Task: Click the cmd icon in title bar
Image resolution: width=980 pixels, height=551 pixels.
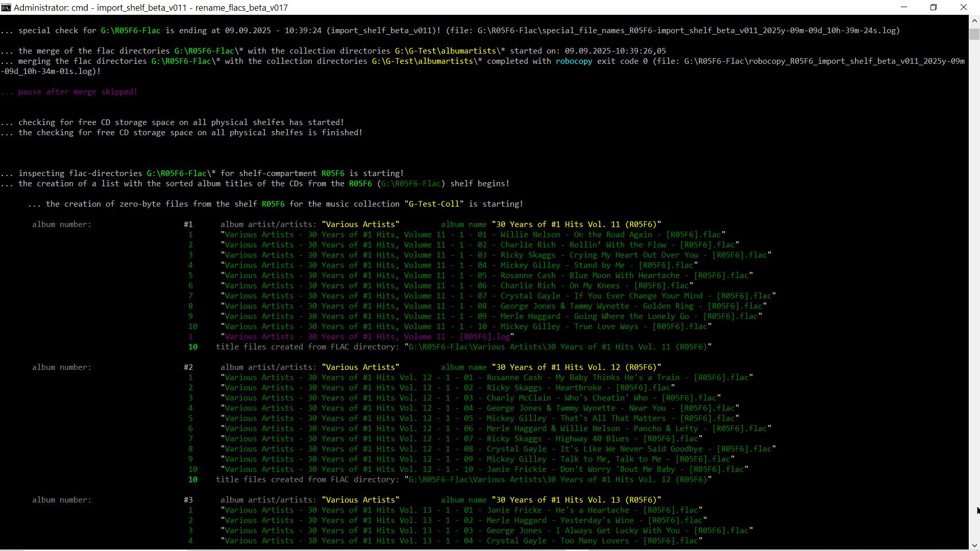Action: pos(6,7)
